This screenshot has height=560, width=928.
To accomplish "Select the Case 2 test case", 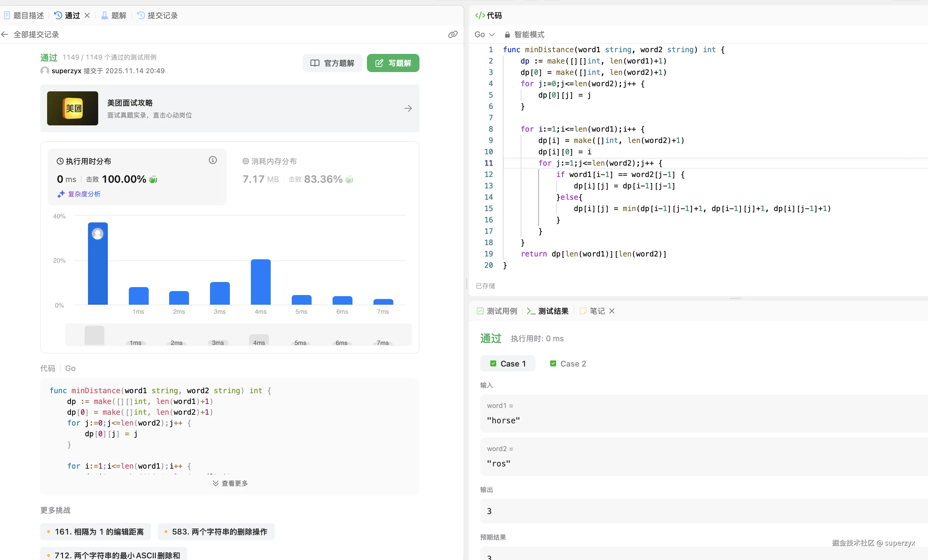I will tap(568, 363).
